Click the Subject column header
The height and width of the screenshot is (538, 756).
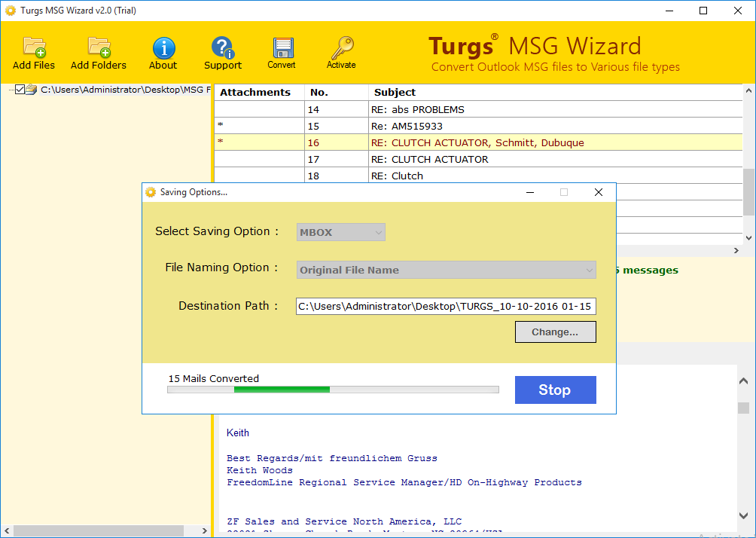(x=556, y=92)
